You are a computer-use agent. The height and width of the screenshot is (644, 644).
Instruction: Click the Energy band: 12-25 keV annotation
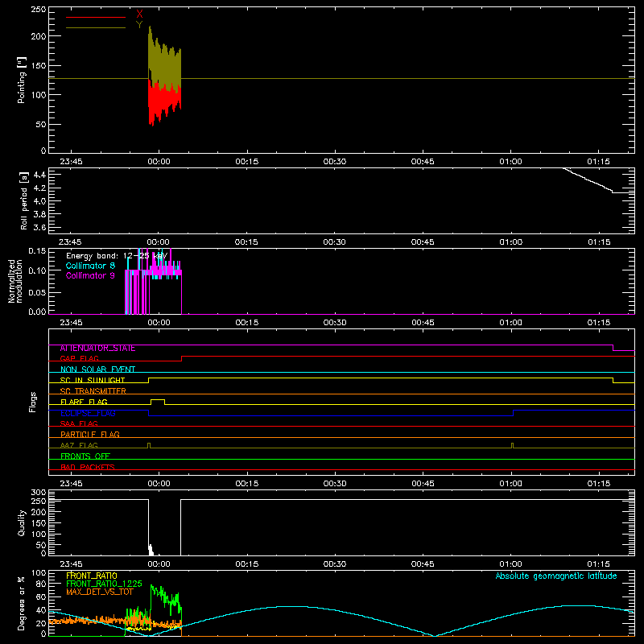pyautogui.click(x=117, y=256)
